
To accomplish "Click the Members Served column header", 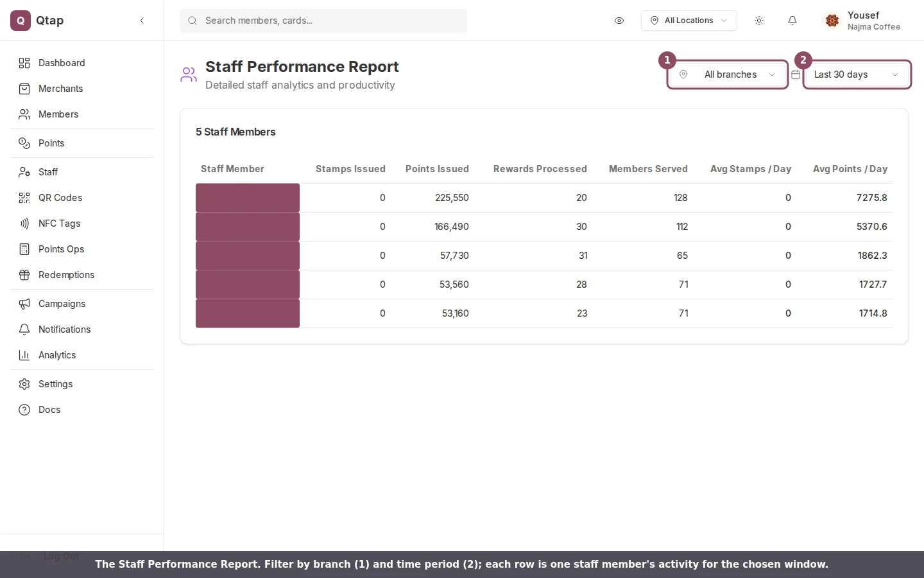I will point(648,169).
